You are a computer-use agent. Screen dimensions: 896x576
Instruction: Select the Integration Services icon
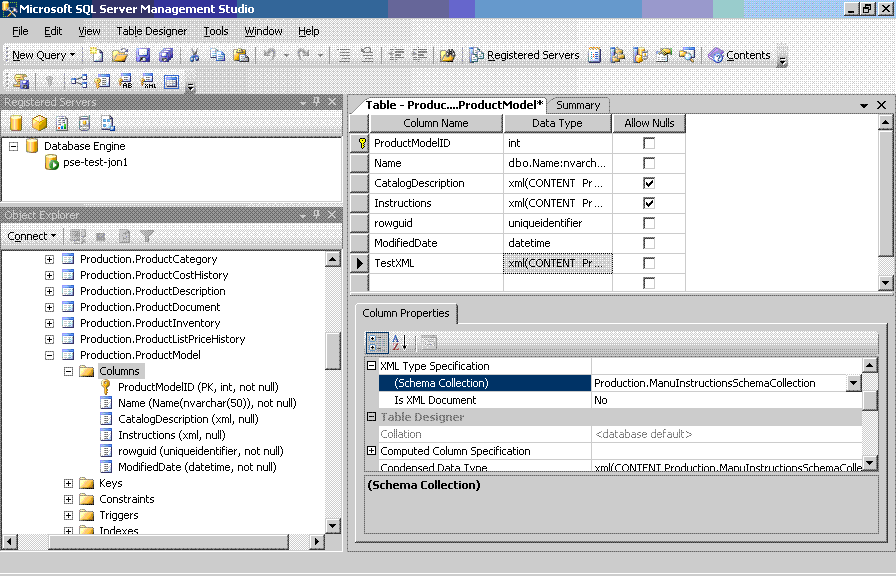107,123
